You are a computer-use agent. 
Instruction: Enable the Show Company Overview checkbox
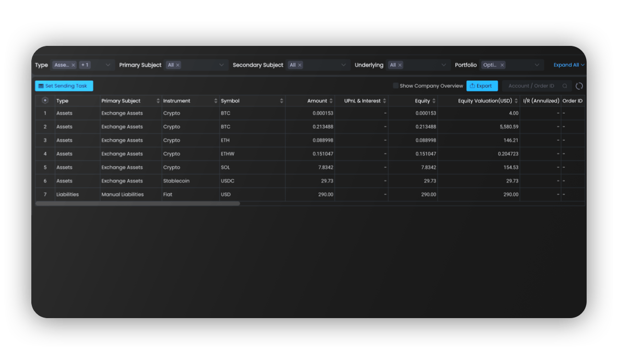(x=396, y=86)
